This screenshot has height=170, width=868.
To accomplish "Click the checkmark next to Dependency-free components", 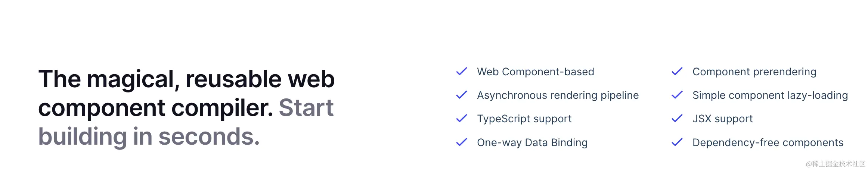I will (677, 142).
